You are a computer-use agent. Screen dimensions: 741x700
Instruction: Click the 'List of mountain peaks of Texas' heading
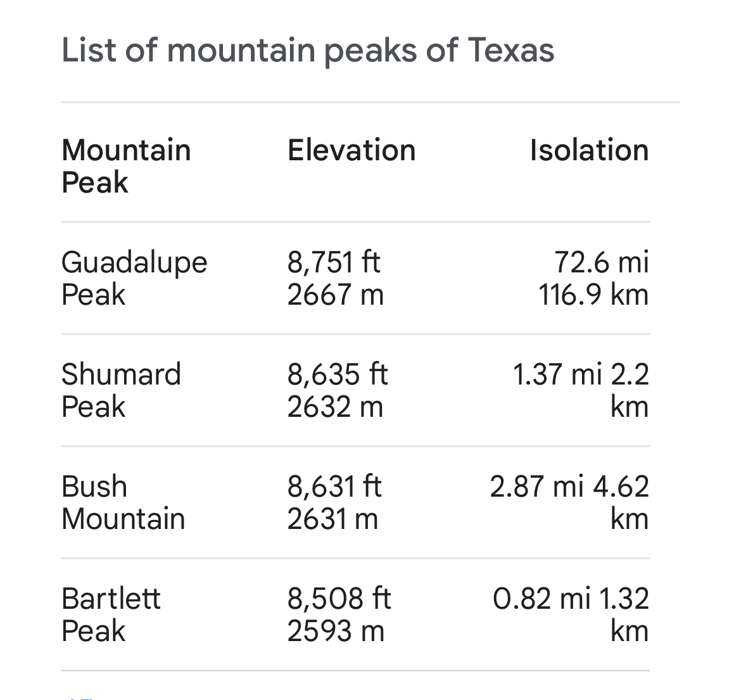coord(308,50)
